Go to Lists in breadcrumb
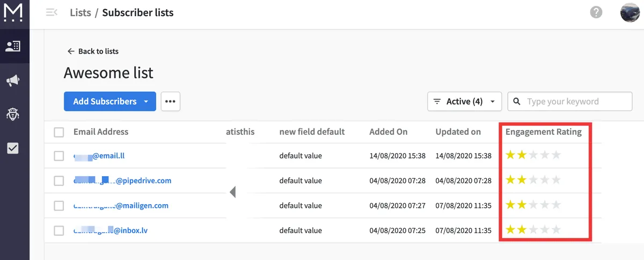 (x=80, y=12)
